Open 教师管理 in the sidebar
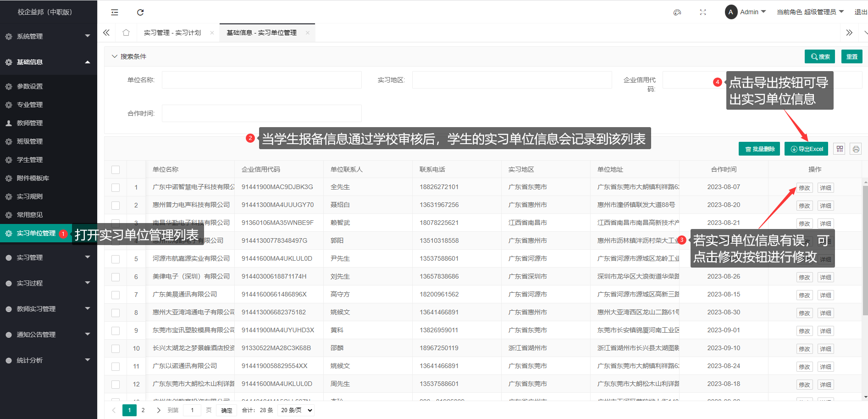868x419 pixels. (x=30, y=123)
